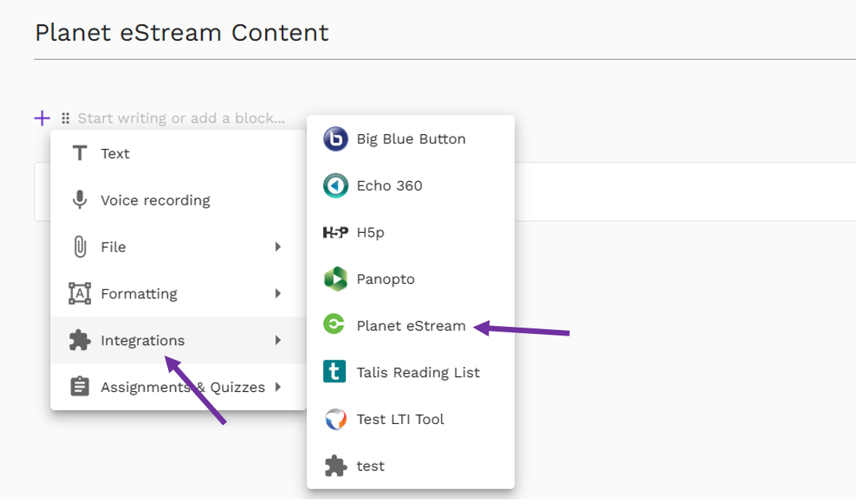Click the Voice recording microphone icon
This screenshot has height=504, width=856.
(x=80, y=200)
